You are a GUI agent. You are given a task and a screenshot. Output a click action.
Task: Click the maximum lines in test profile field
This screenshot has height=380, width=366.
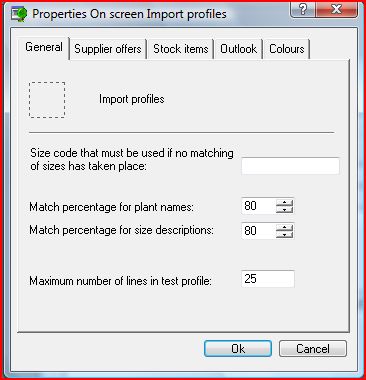pyautogui.click(x=268, y=279)
